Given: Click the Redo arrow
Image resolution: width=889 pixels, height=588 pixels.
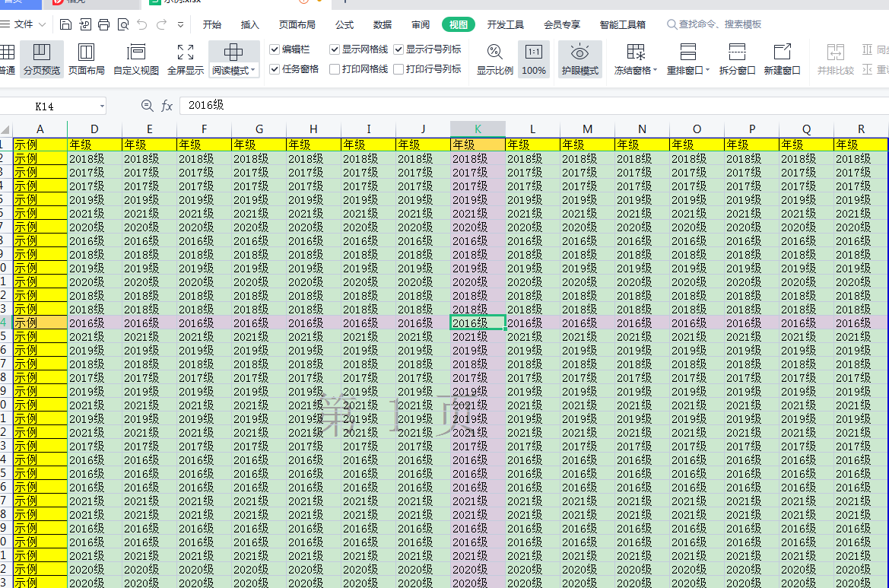Looking at the screenshot, I should (161, 24).
